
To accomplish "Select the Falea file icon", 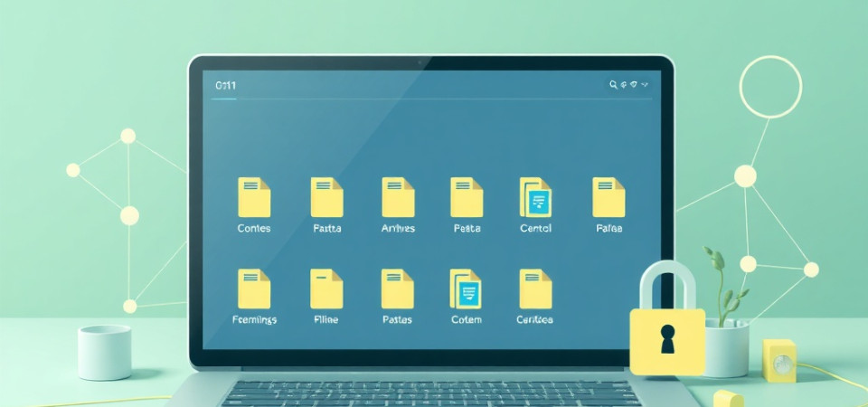I will [x=609, y=196].
